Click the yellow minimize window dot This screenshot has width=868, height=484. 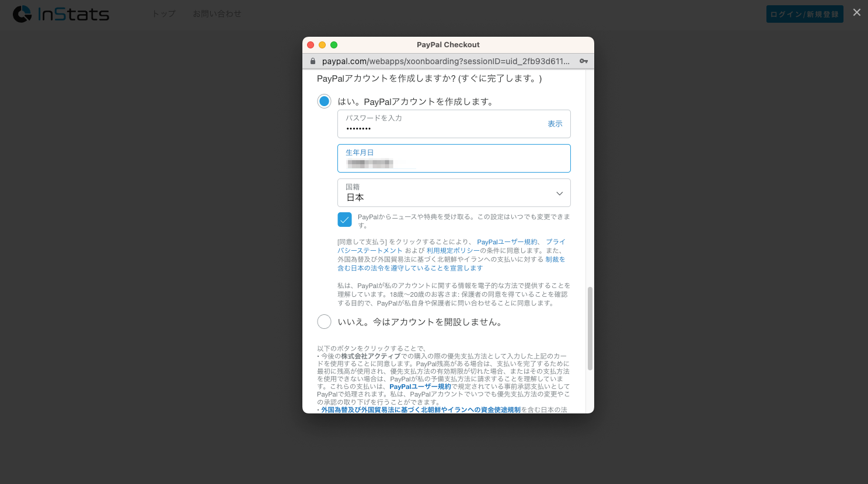[x=322, y=45]
